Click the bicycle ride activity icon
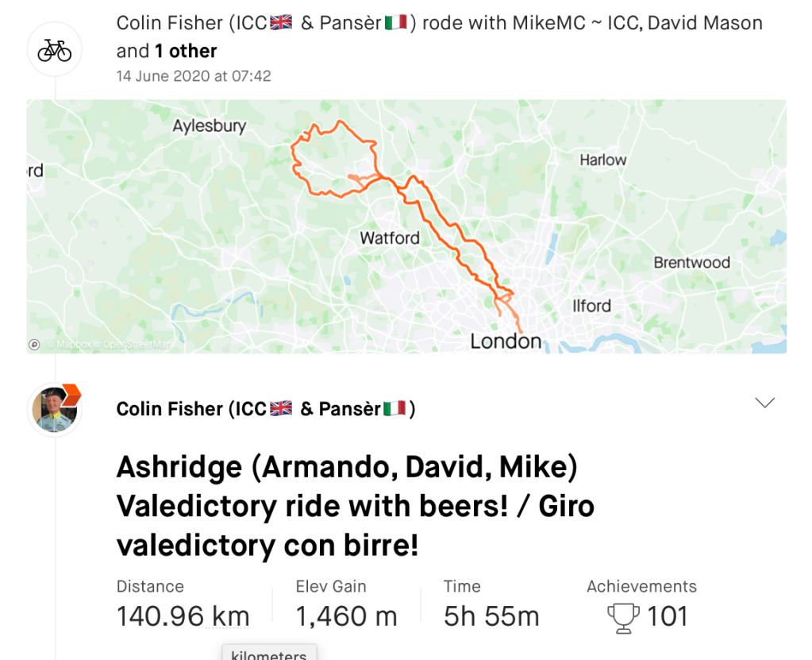Screen dimensions: 812x660 pos(54,50)
